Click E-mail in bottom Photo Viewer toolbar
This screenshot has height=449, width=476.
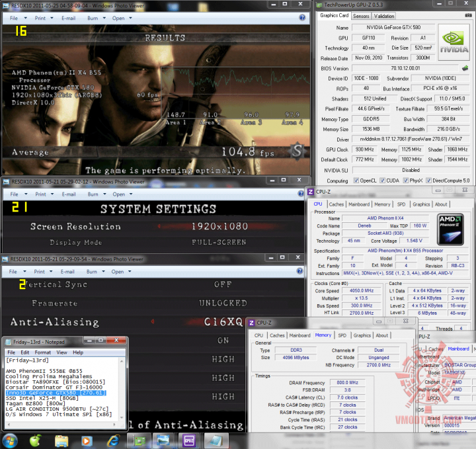(x=67, y=271)
